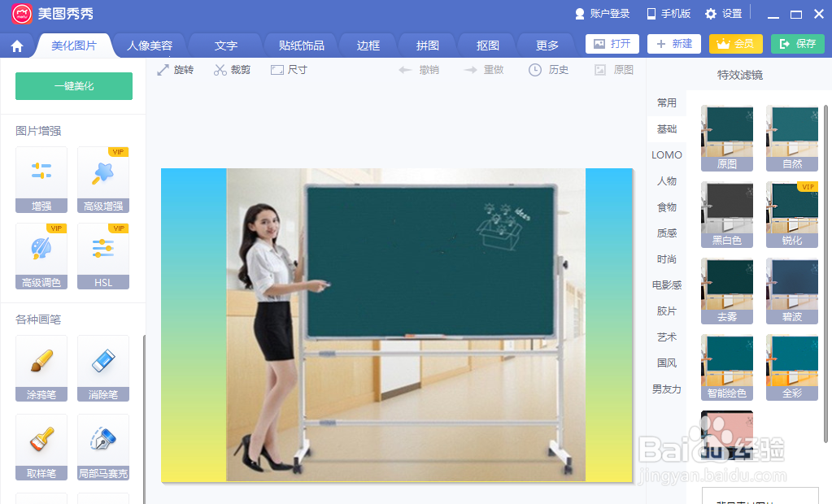Image resolution: width=832 pixels, height=504 pixels.
Task: Open the HSL adjustment tool
Action: 103,256
